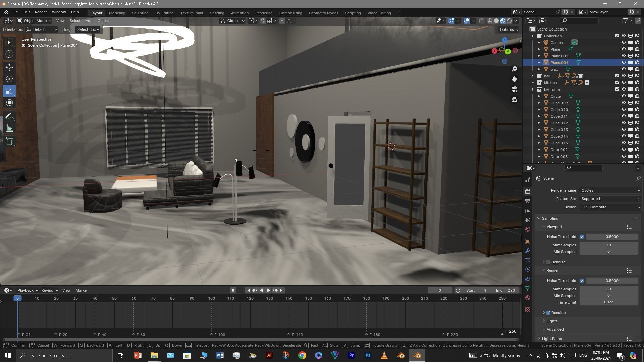Click the Render Max Samples field
Screen dimensions: 644x362
coord(608,289)
